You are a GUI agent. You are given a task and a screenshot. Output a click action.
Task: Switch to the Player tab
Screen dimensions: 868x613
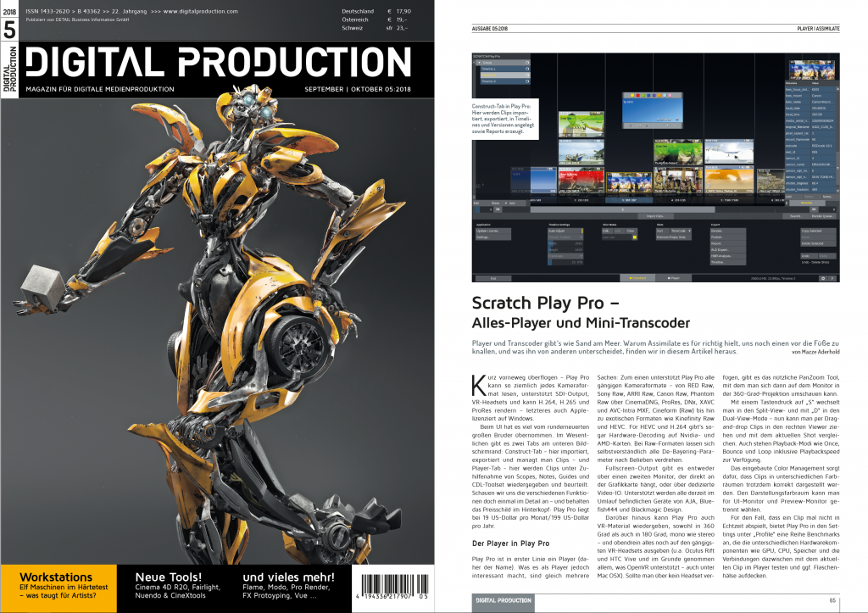point(673,278)
